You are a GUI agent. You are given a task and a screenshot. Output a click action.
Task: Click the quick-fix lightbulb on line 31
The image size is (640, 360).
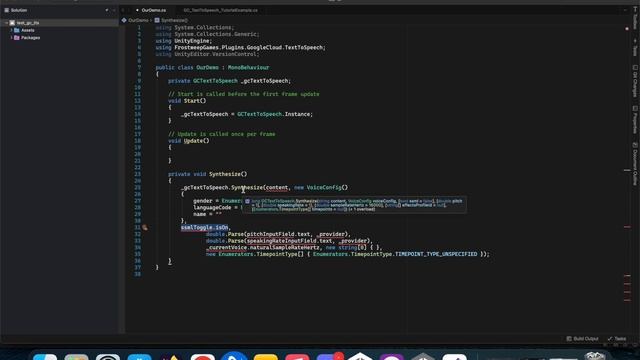coord(145,228)
